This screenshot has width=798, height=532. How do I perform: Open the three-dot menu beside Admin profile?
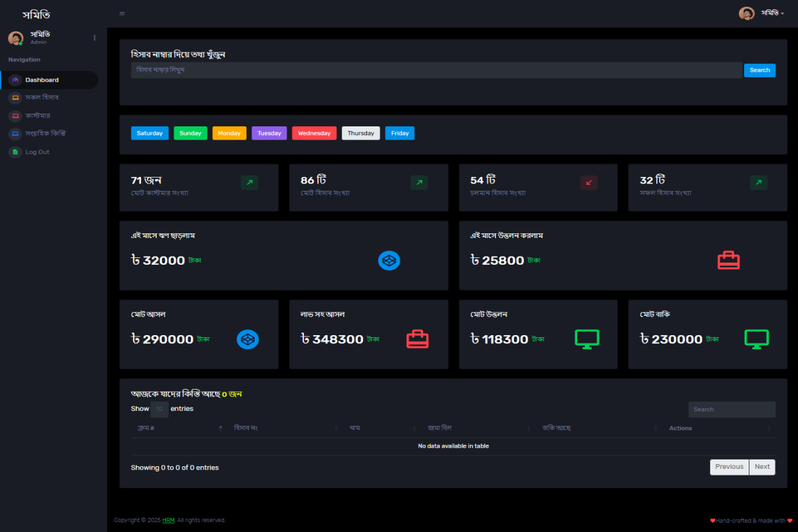(94, 37)
